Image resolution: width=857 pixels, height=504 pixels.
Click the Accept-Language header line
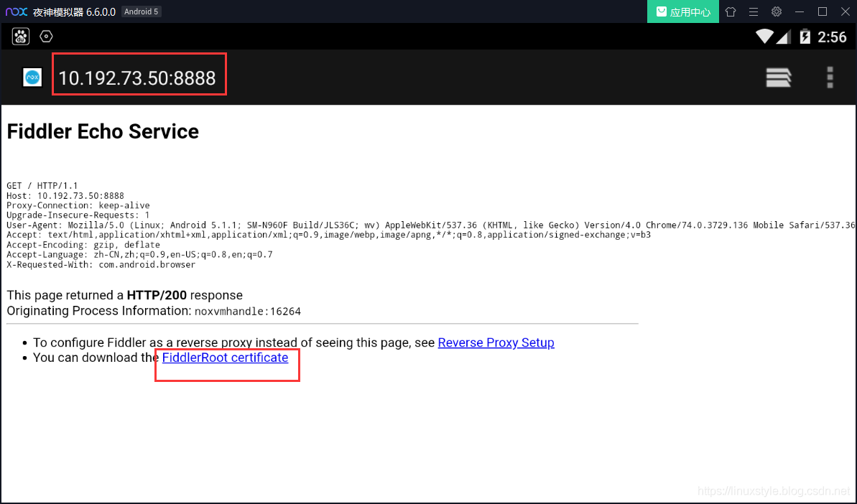tap(139, 254)
